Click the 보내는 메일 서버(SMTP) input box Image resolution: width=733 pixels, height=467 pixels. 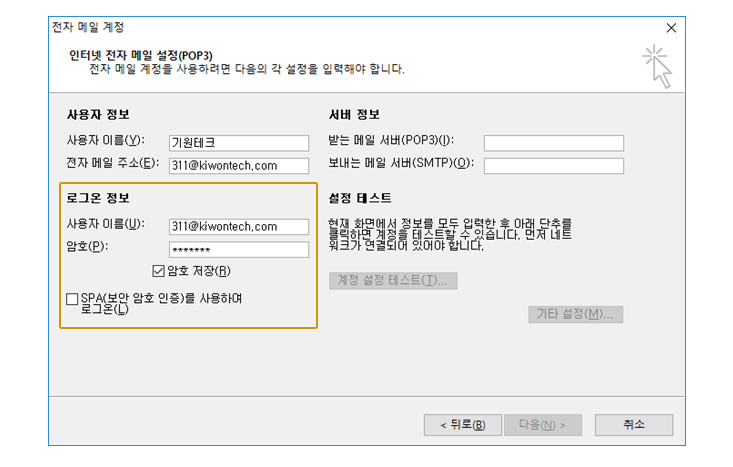[x=553, y=166]
